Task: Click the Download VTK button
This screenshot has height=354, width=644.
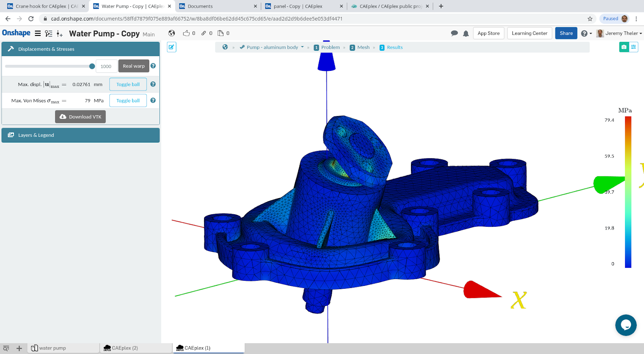Action: coord(80,117)
